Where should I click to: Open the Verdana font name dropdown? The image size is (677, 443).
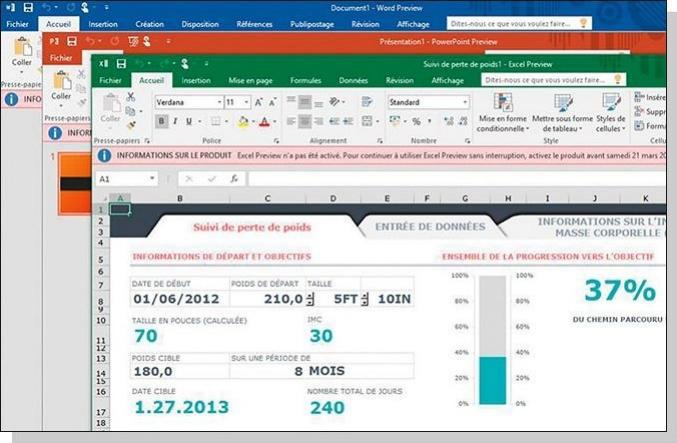point(219,102)
